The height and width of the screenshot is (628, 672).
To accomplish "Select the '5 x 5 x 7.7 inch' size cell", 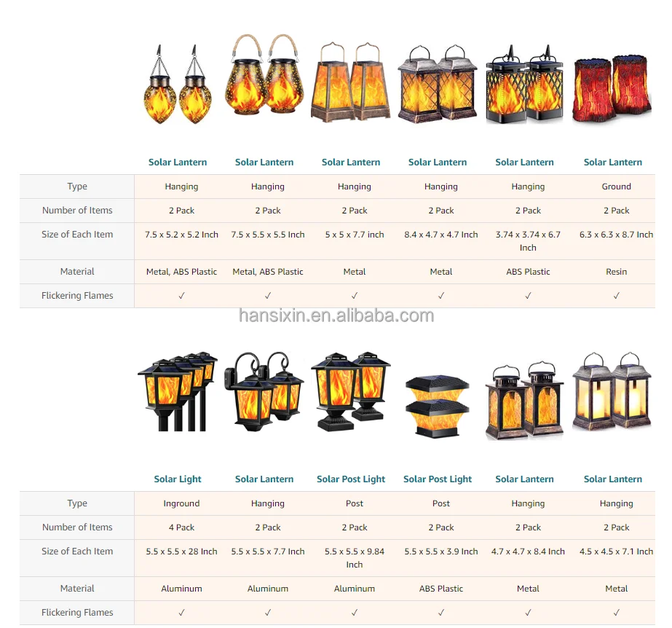I will 355,235.
